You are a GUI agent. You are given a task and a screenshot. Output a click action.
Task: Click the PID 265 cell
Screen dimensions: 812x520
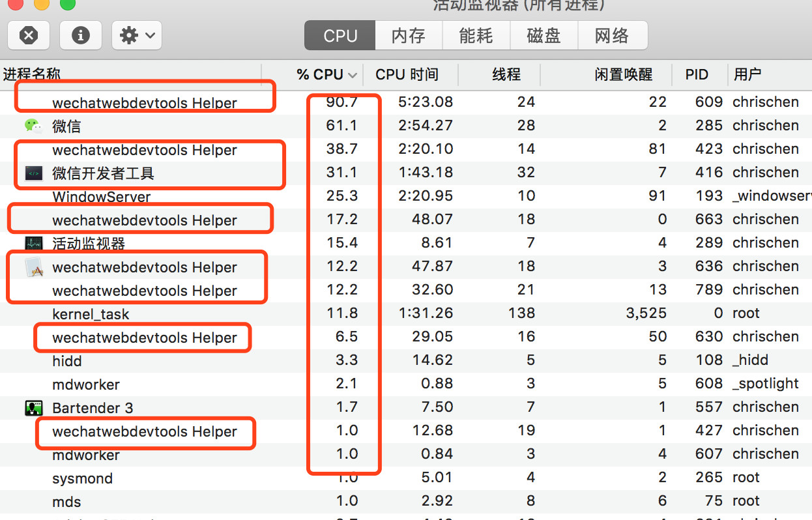(x=709, y=477)
